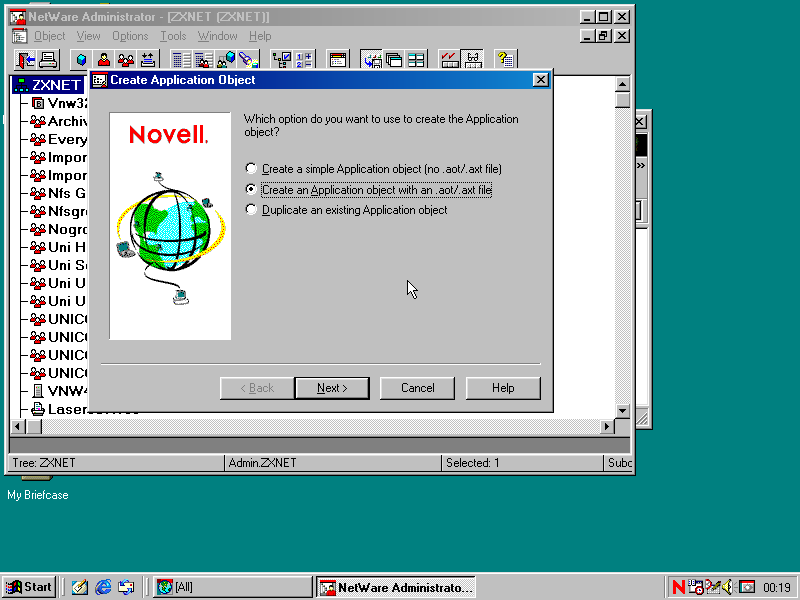Screen dimensions: 800x600
Task: Click the NetWare Administrator taskbar button
Action: [x=395, y=587]
